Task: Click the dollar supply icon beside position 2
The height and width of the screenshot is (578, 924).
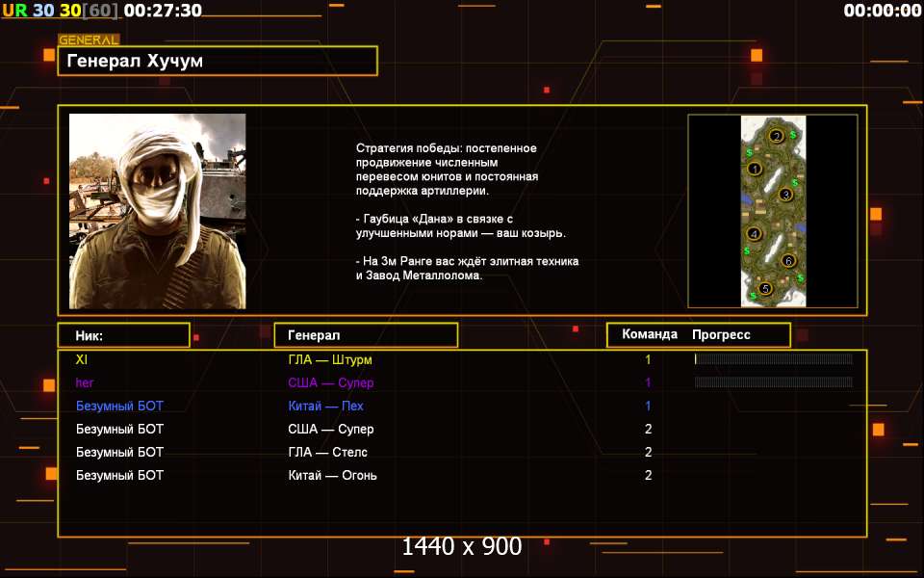Action: click(x=793, y=134)
